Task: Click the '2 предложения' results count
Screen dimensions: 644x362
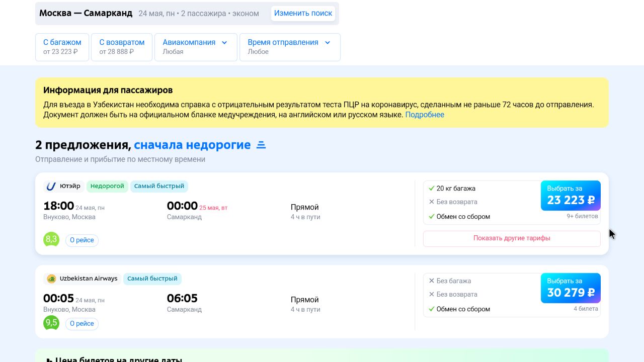Action: (x=83, y=145)
